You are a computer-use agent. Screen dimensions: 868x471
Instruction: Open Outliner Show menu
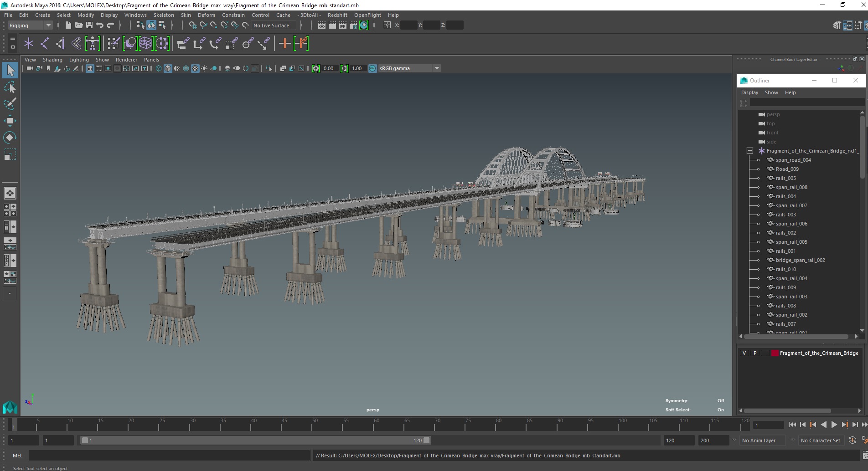point(771,92)
